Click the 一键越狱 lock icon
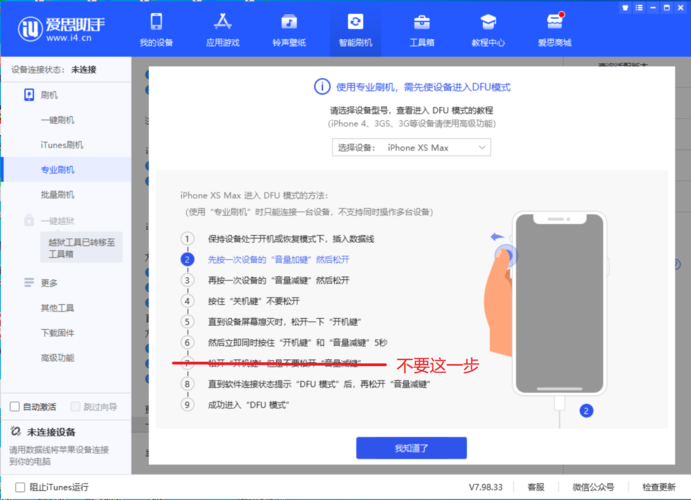Screen dimensions: 691x500 pos(29,220)
